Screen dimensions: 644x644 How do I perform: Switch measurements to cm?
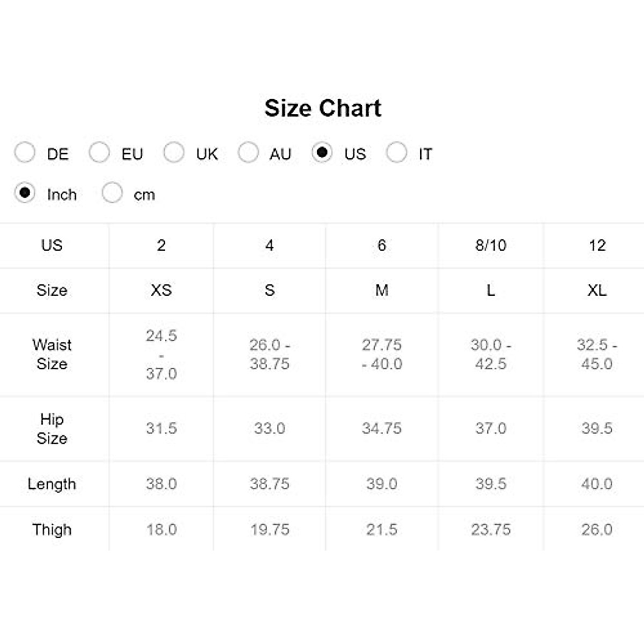pyautogui.click(x=112, y=193)
